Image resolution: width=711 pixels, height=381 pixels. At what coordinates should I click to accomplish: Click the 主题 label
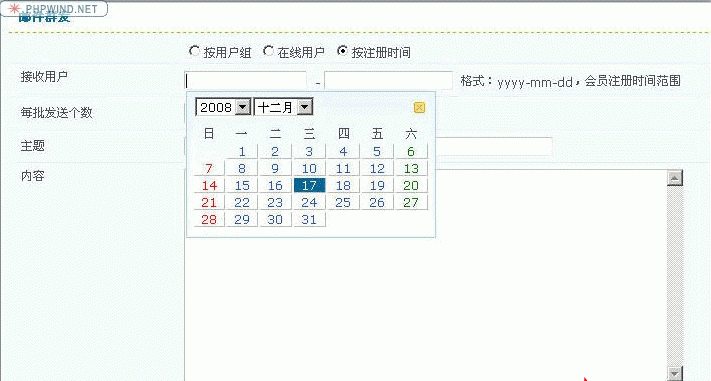32,146
